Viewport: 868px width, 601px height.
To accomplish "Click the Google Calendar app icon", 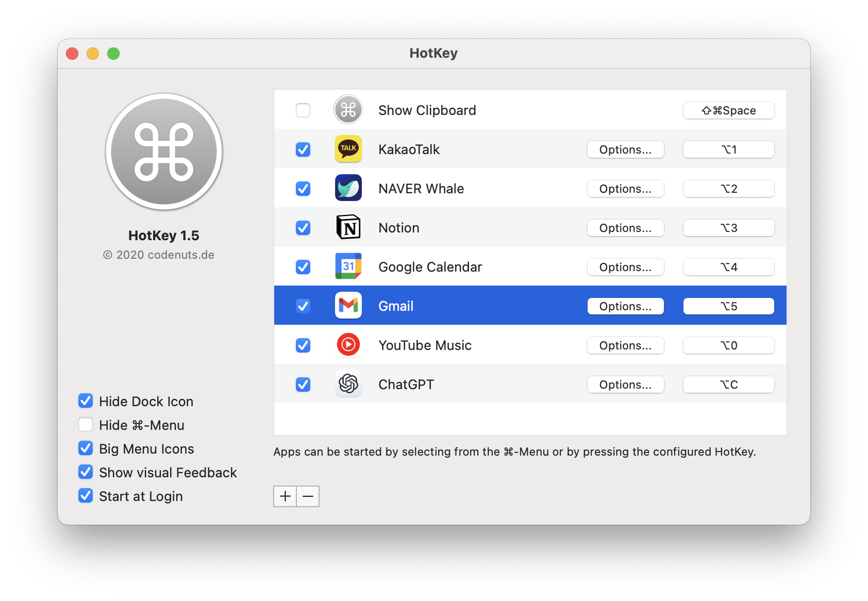I will pos(348,266).
